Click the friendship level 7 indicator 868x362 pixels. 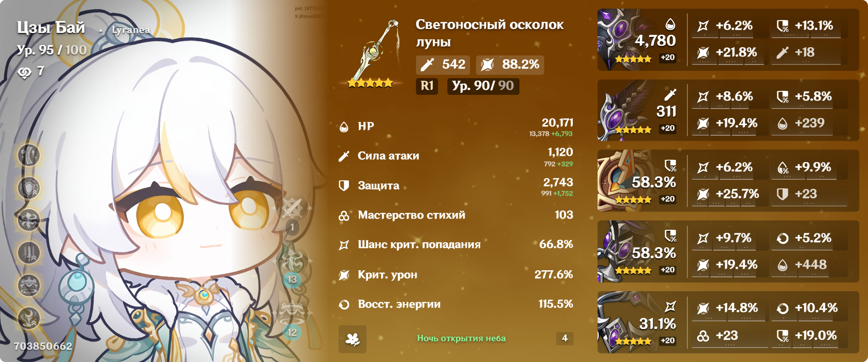(31, 71)
